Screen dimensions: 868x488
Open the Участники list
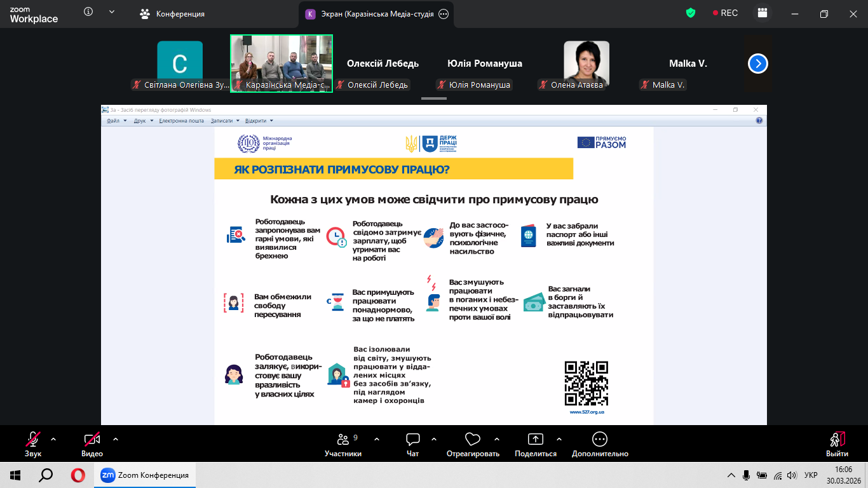(x=343, y=444)
